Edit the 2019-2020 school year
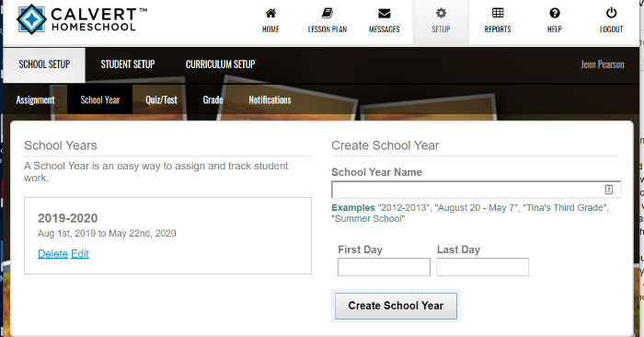The height and width of the screenshot is (337, 644). pos(80,253)
